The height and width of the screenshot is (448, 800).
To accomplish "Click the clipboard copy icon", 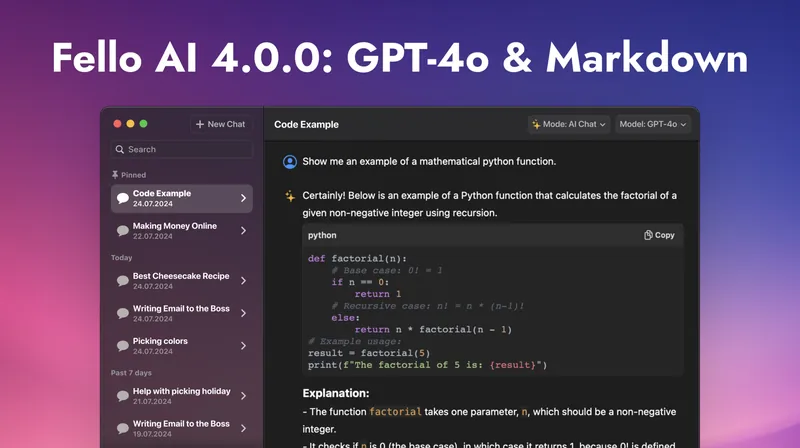I will point(648,235).
